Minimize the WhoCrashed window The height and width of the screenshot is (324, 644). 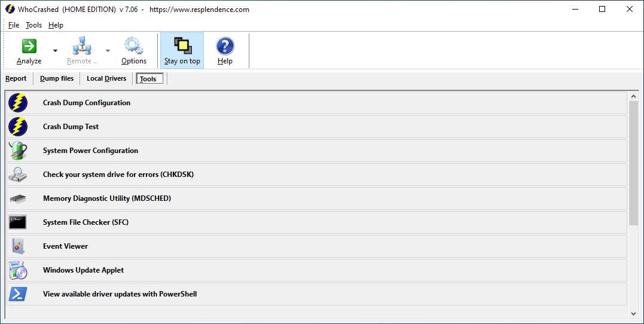coord(574,9)
